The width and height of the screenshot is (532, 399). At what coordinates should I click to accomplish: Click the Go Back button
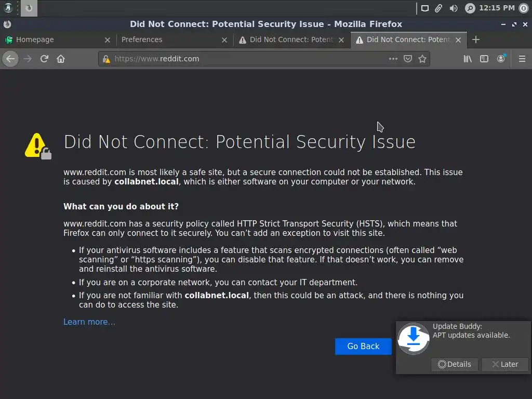pos(363,347)
